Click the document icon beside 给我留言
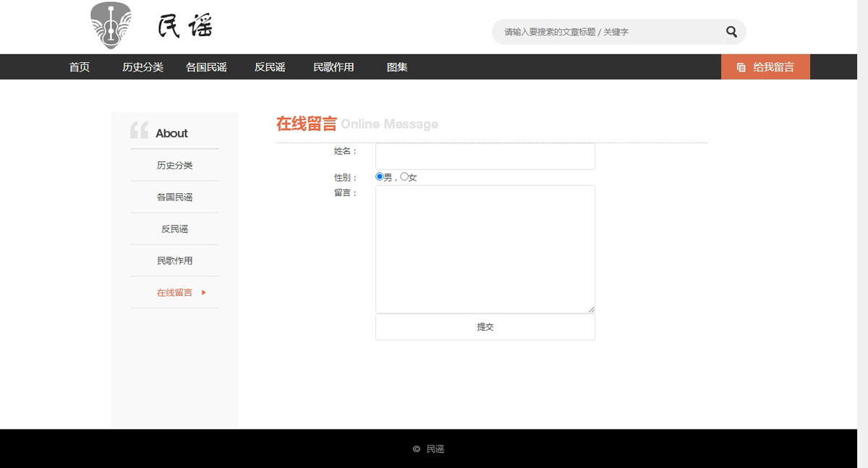 point(741,67)
